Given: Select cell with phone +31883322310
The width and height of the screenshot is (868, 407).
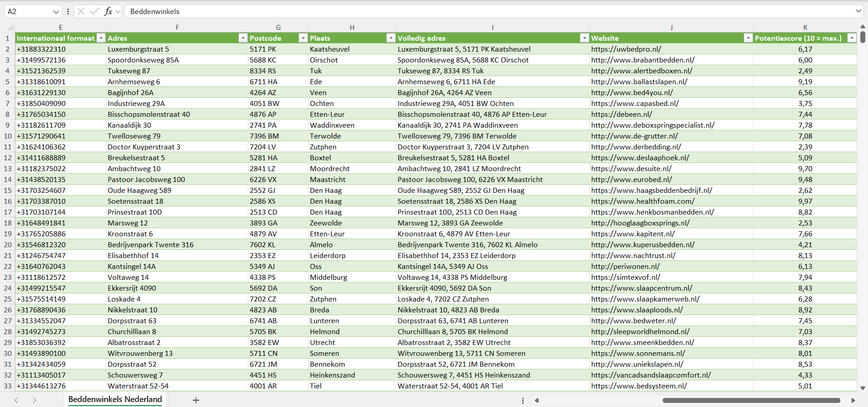Looking at the screenshot, I should 61,49.
